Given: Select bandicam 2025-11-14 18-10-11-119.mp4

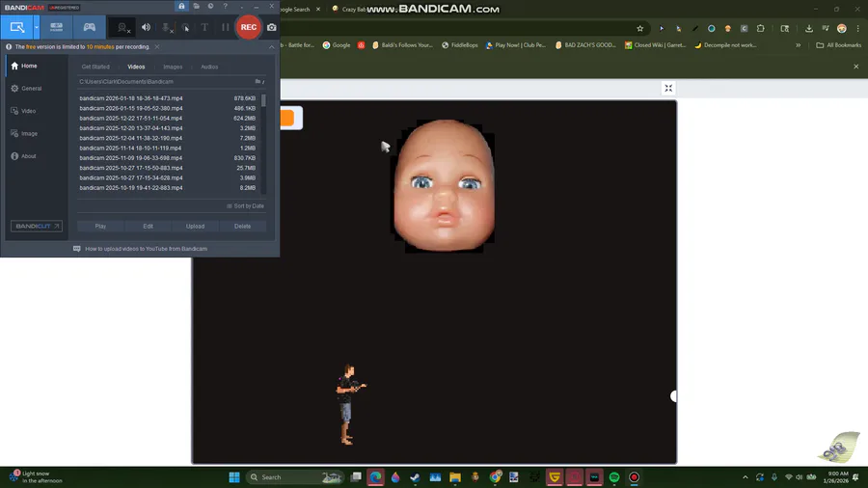Looking at the screenshot, I should 168,149.
